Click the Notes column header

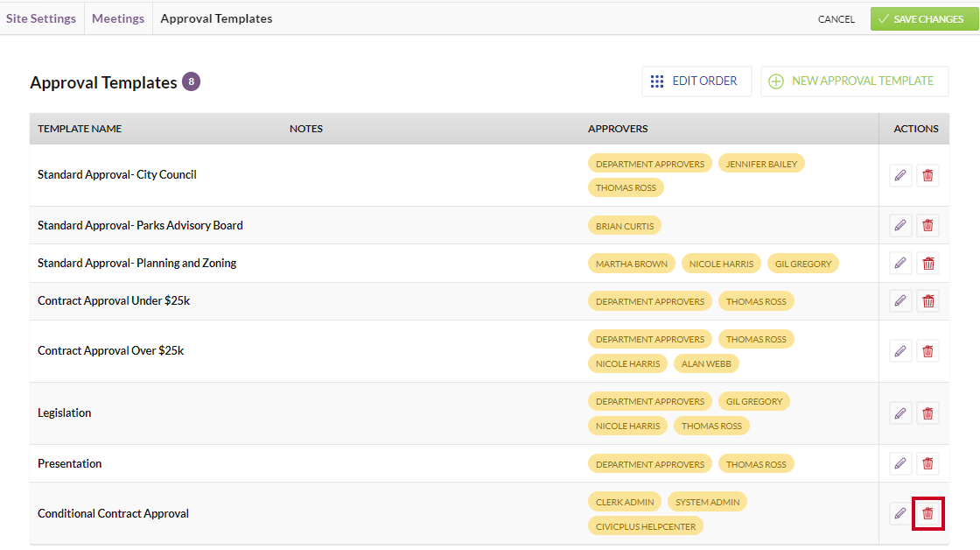pos(306,129)
